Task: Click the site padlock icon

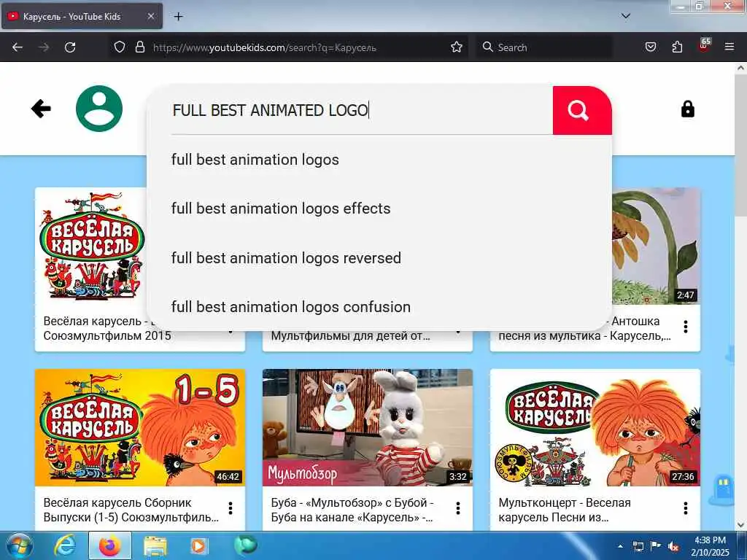Action: (139, 47)
